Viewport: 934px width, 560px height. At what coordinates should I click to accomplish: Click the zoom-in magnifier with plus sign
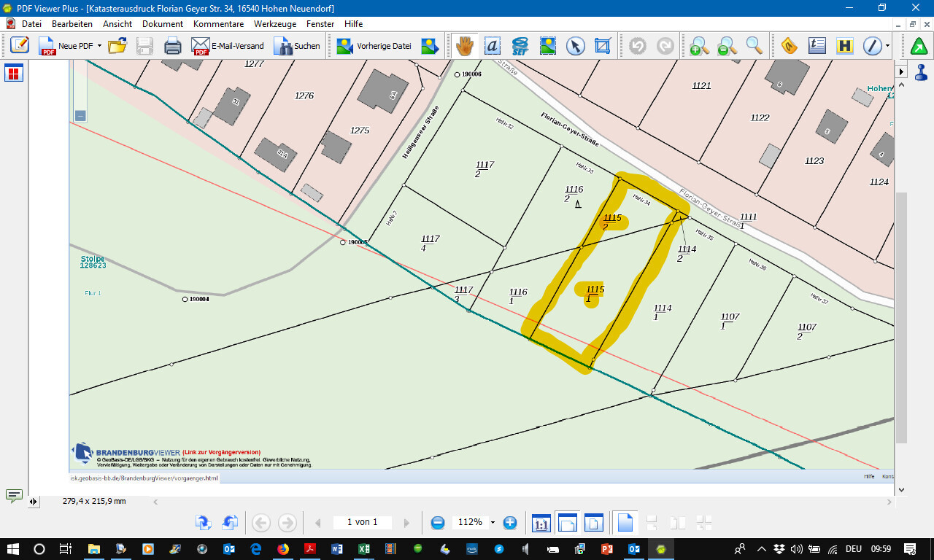[698, 46]
